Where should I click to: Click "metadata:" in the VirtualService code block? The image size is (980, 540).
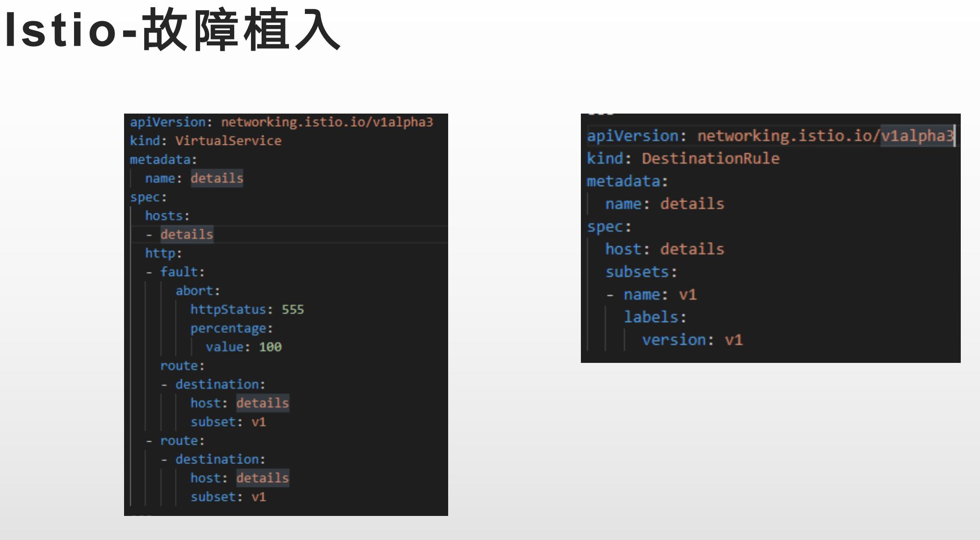pos(163,160)
